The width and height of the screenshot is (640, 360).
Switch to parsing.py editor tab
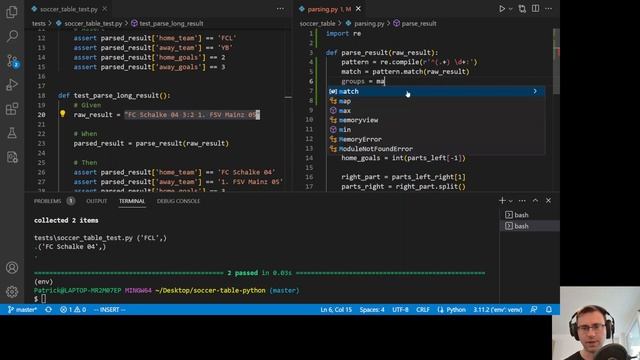[329, 9]
